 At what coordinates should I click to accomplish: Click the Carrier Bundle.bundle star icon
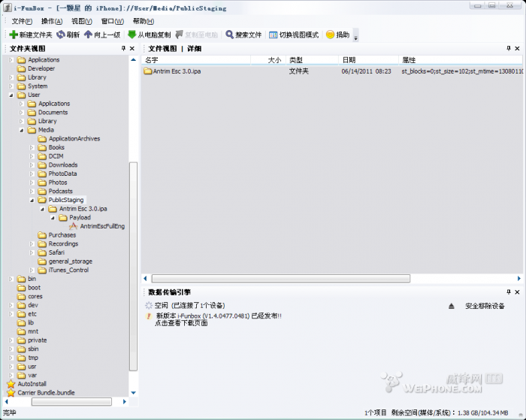11,393
